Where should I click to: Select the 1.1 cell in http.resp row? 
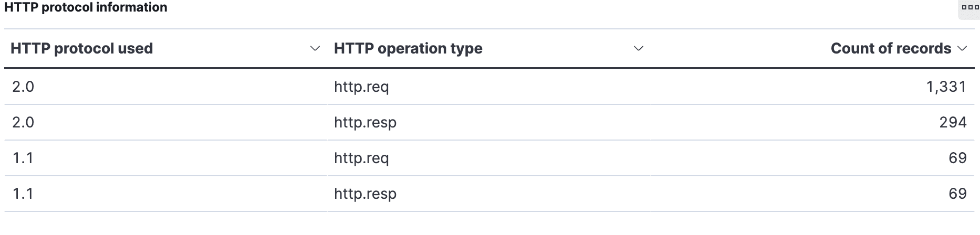[x=23, y=194]
